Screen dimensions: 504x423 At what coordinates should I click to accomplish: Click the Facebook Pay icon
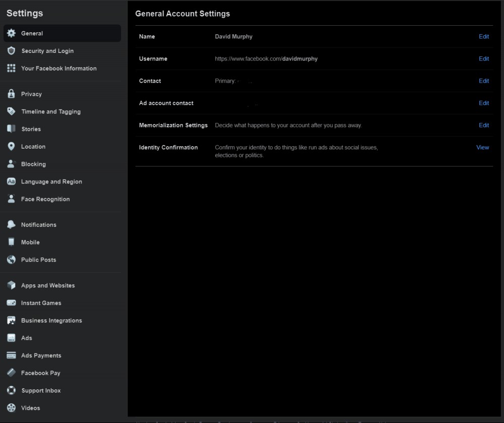(11, 373)
